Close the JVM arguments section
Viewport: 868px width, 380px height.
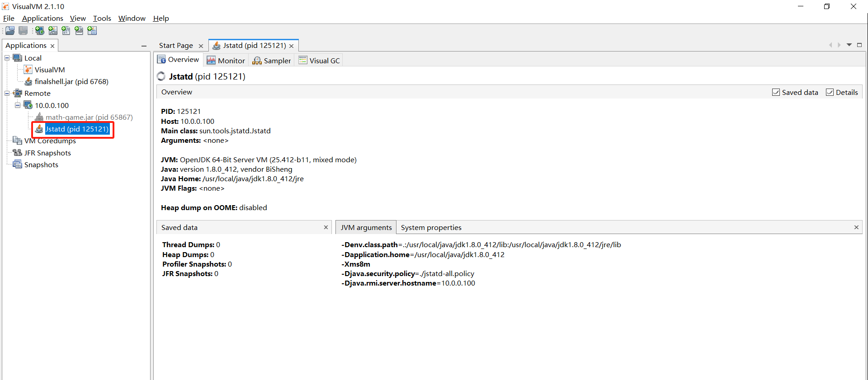pyautogui.click(x=856, y=227)
